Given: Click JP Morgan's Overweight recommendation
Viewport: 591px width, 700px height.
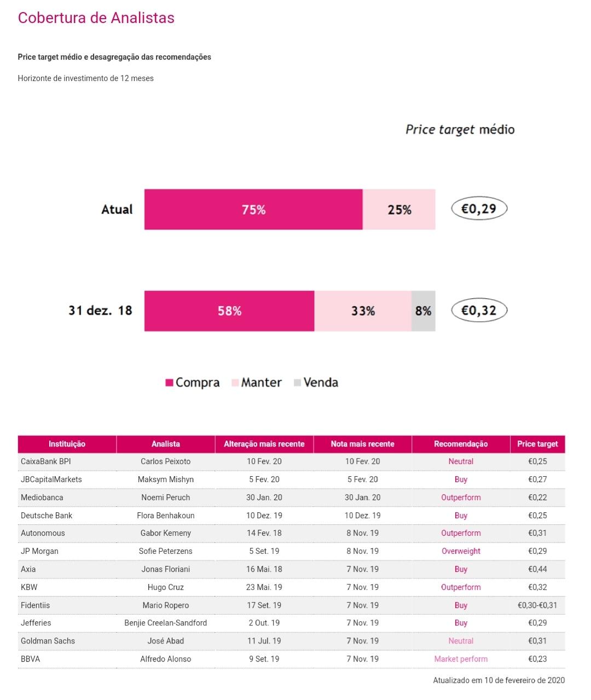Looking at the screenshot, I should coord(461,551).
